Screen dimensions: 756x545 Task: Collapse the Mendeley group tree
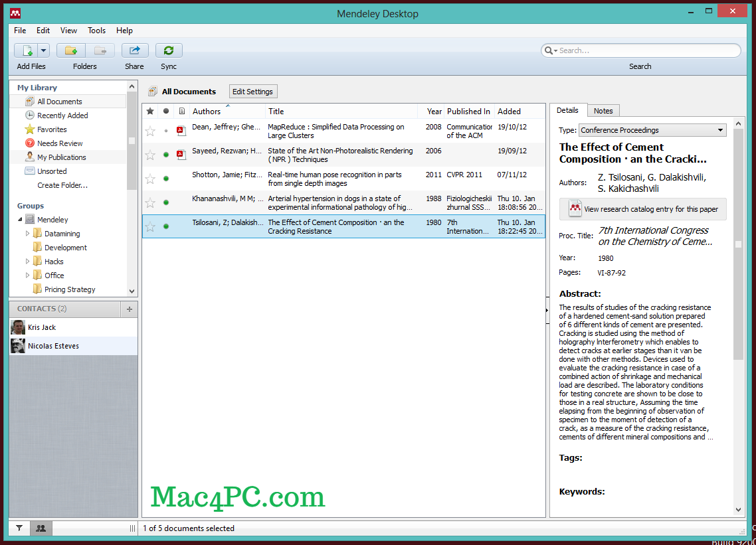click(x=20, y=219)
